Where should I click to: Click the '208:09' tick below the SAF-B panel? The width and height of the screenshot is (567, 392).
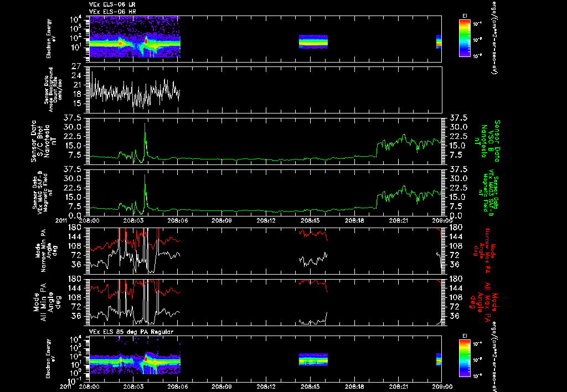point(221,220)
